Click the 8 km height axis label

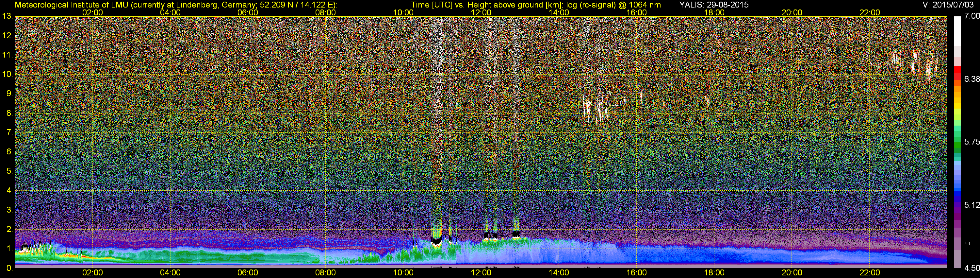(9, 113)
